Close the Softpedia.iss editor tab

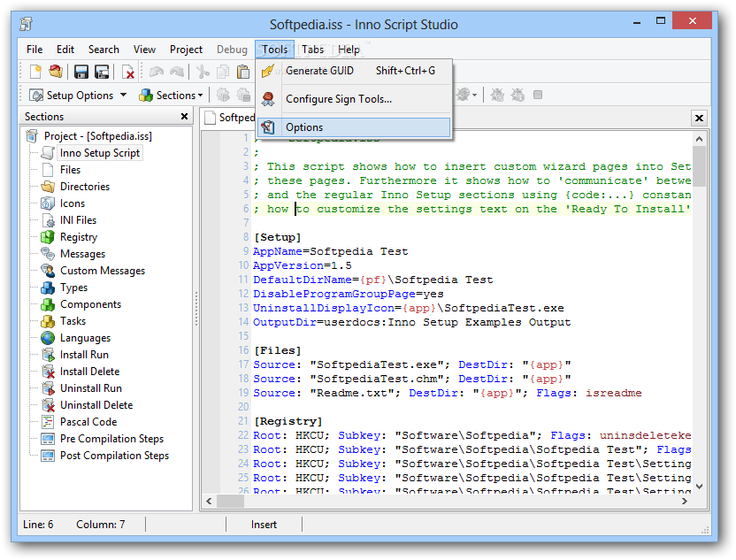point(699,118)
